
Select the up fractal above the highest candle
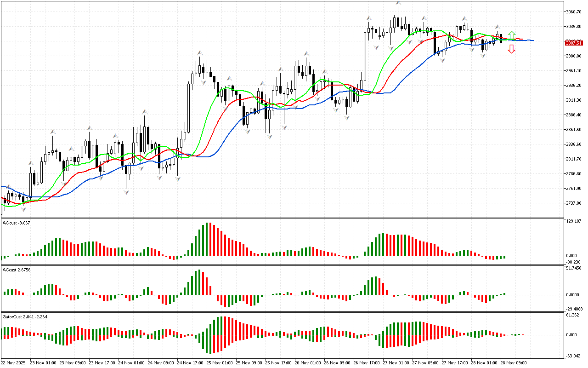tap(398, 4)
